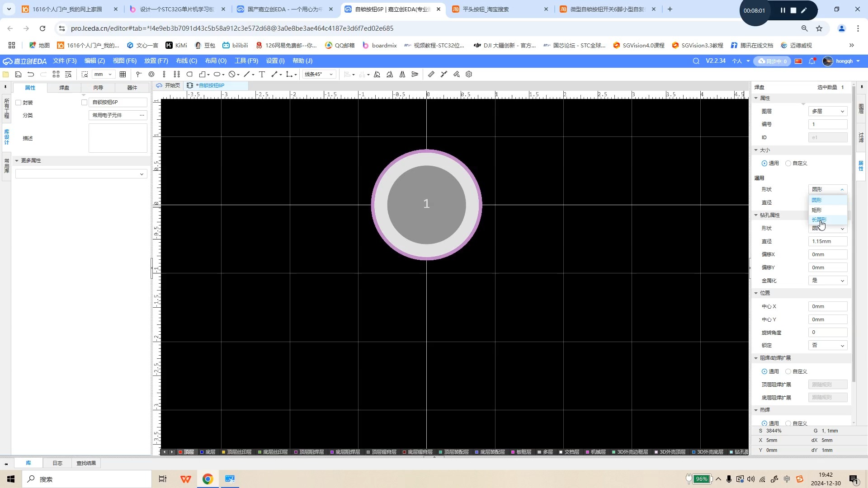Image resolution: width=868 pixels, height=488 pixels.
Task: Click the category ellipsis button for 常用电子元件
Action: [142, 115]
